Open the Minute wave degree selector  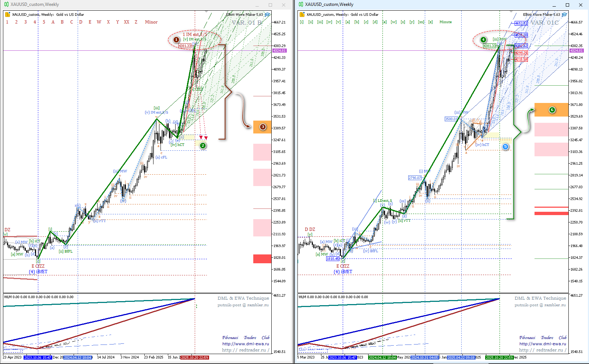[445, 22]
